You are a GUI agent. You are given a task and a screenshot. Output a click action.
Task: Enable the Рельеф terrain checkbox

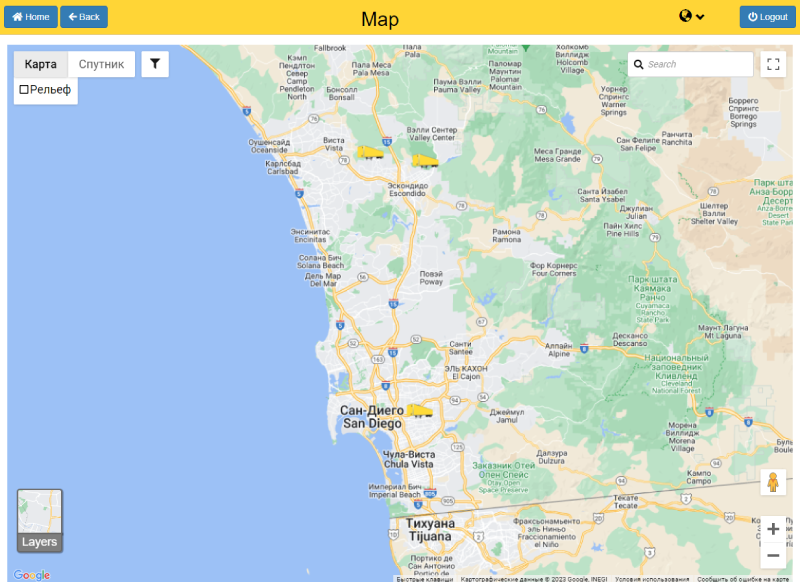coord(24,90)
